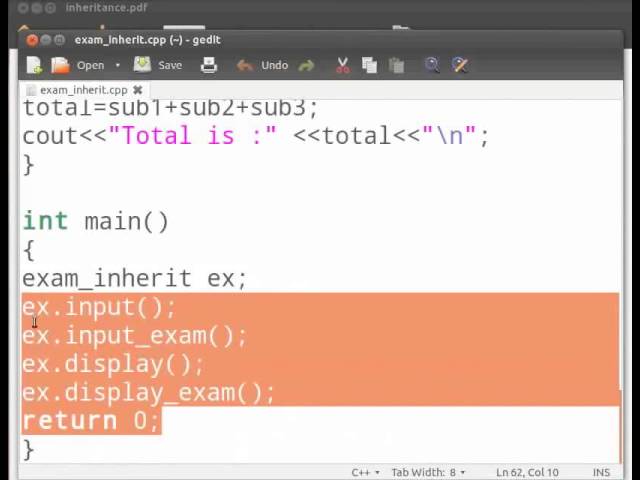Screen dimensions: 640x480
Task: Click the Paste icon
Action: (396, 65)
